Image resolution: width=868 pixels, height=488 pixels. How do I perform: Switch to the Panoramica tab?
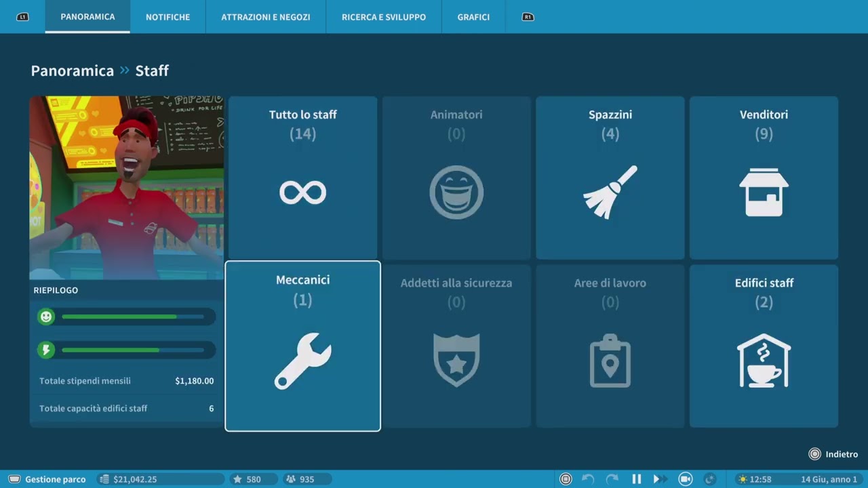point(87,17)
